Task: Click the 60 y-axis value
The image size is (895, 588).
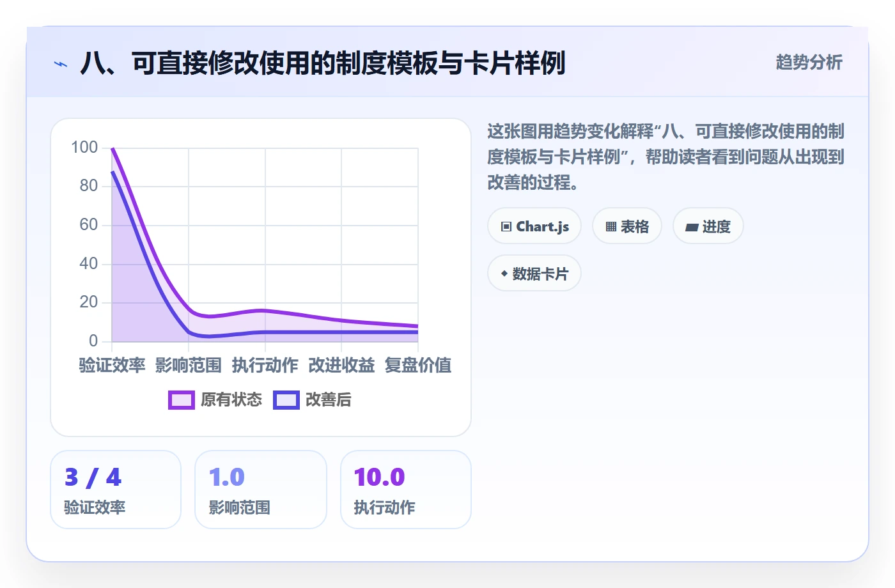Action: [x=89, y=225]
